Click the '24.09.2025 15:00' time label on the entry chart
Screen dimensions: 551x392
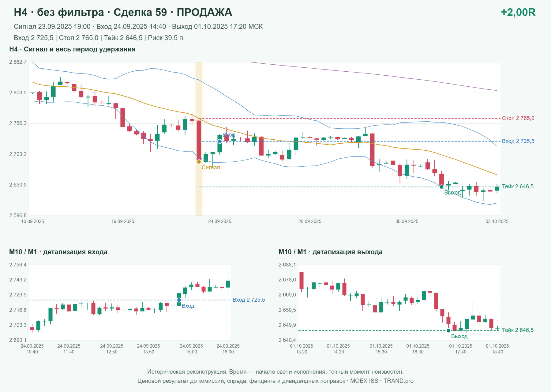[191, 349]
